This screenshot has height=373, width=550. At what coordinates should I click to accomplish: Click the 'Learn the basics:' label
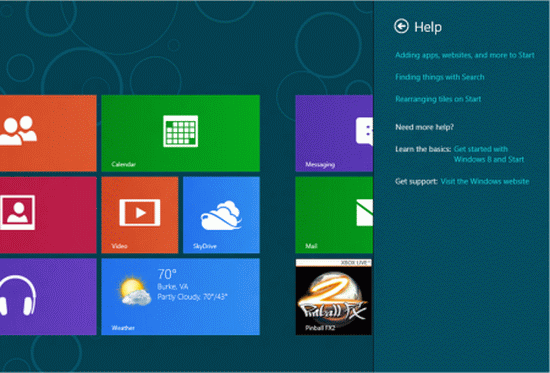(423, 149)
